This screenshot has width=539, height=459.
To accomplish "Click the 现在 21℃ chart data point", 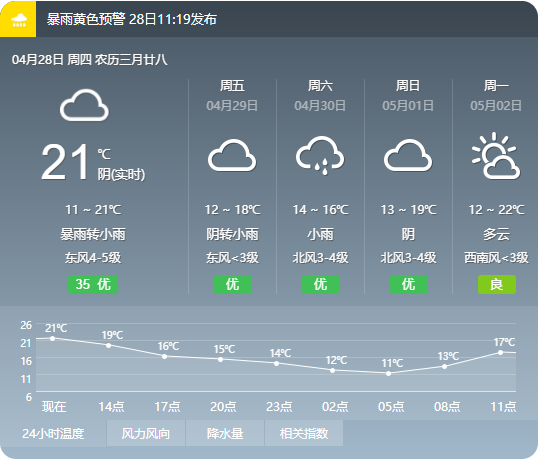I will (53, 338).
